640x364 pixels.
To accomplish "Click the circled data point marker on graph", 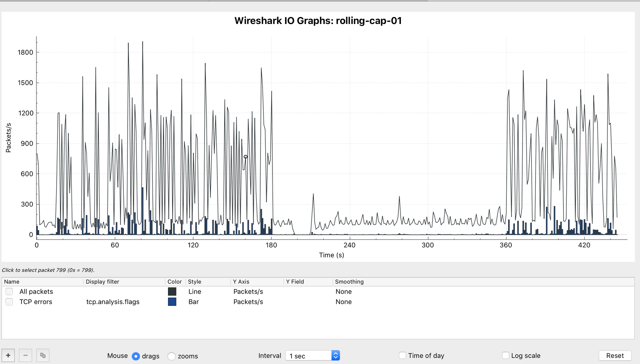I will click(245, 157).
